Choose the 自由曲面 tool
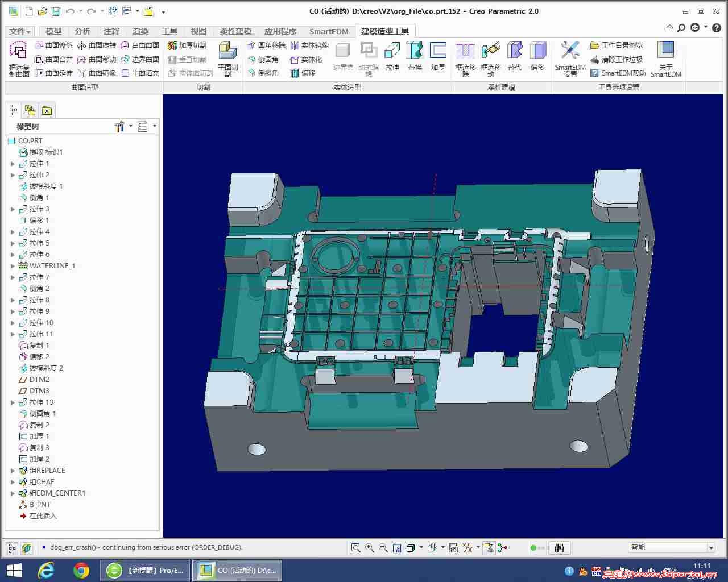The image size is (728, 582). point(140,45)
